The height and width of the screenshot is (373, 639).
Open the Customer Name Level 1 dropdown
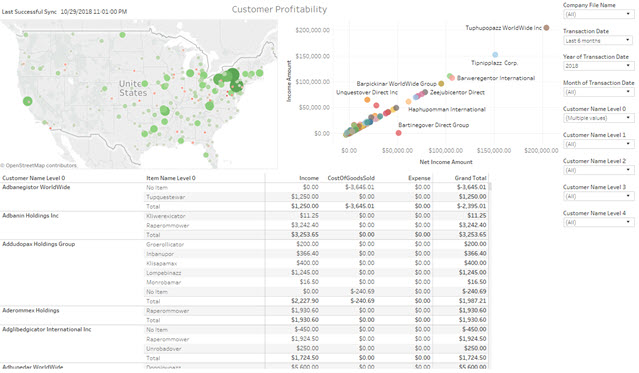[x=598, y=144]
